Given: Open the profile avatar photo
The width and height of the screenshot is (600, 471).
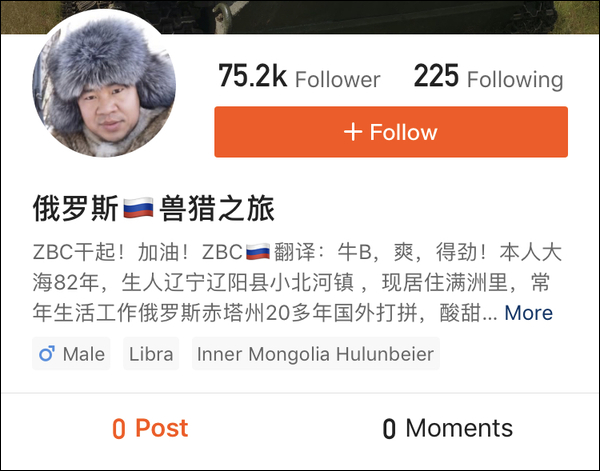Looking at the screenshot, I should (104, 85).
